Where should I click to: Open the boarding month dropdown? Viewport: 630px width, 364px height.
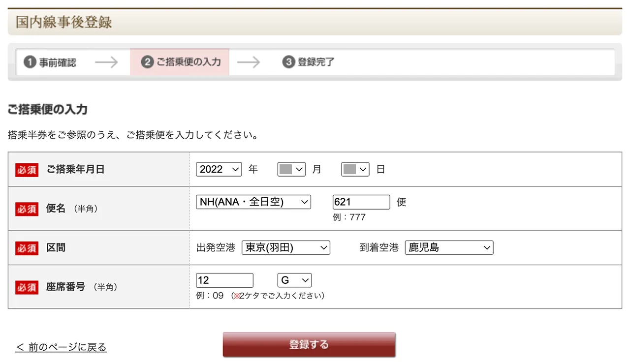291,169
